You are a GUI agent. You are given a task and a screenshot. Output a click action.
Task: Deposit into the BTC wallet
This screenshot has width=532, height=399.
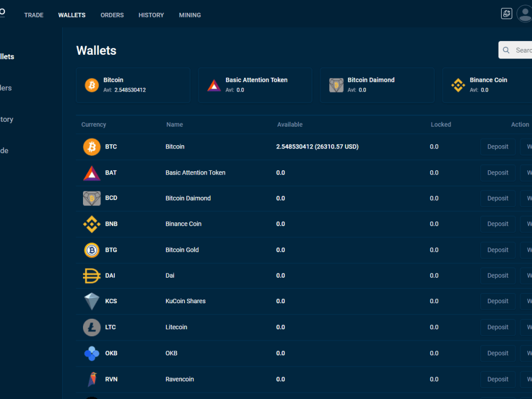[498, 147]
